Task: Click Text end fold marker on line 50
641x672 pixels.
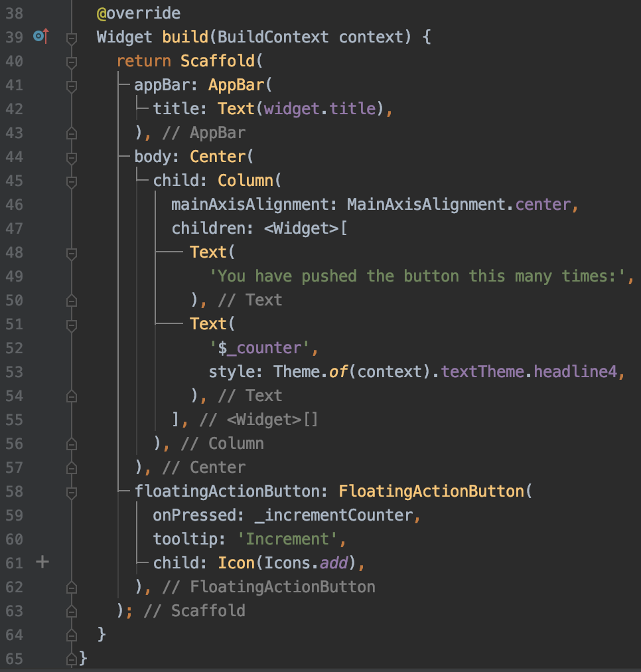Action: click(72, 301)
